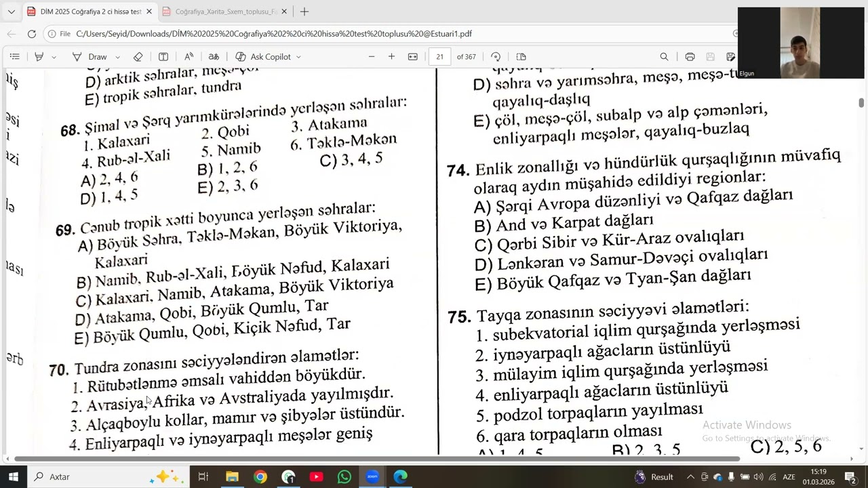The height and width of the screenshot is (488, 868).
Task: Click question 75 option 'C) 2, 5, 6'
Action: pos(786,446)
